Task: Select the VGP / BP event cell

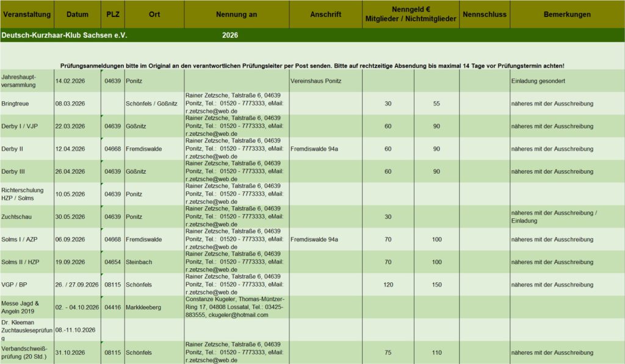Action: 27,285
